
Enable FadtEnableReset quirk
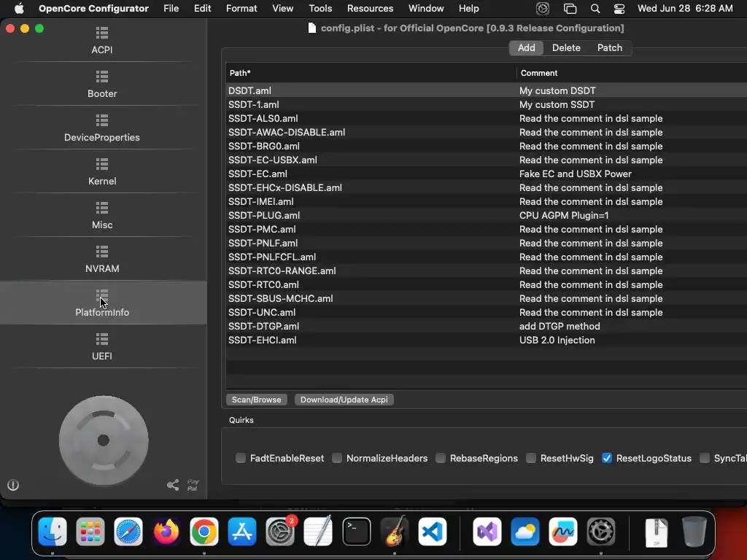(241, 458)
